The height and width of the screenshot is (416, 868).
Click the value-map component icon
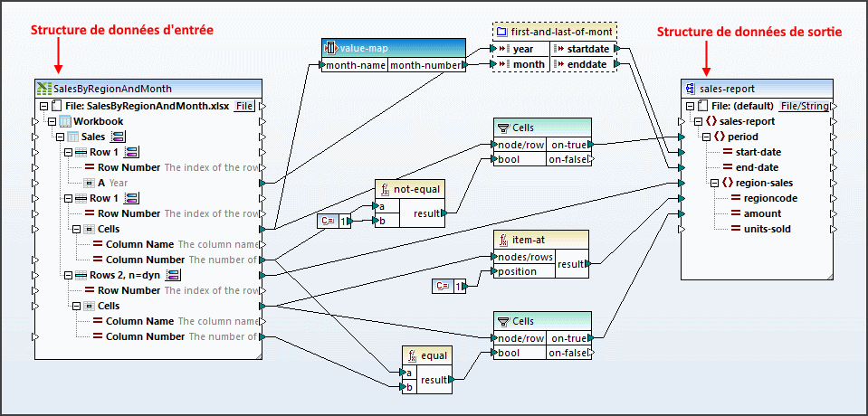[x=331, y=48]
